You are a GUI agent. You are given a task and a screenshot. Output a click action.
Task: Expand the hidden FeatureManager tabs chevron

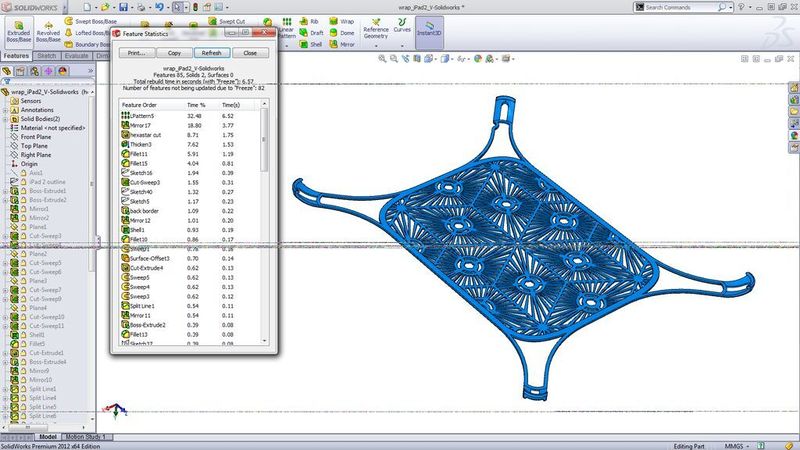90,71
